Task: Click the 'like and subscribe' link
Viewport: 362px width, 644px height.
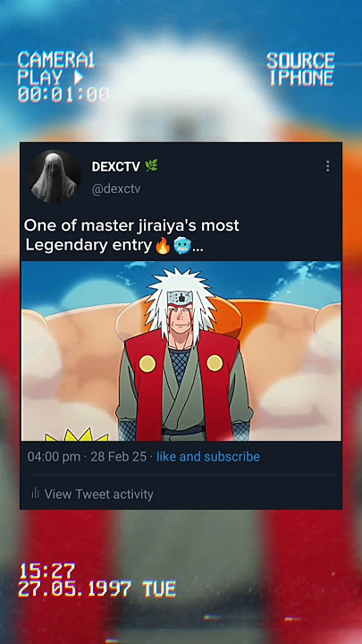Action: coord(208,457)
